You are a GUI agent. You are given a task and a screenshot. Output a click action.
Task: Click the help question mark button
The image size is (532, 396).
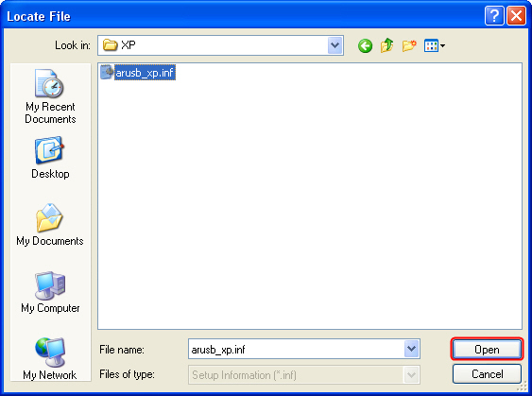(x=494, y=16)
